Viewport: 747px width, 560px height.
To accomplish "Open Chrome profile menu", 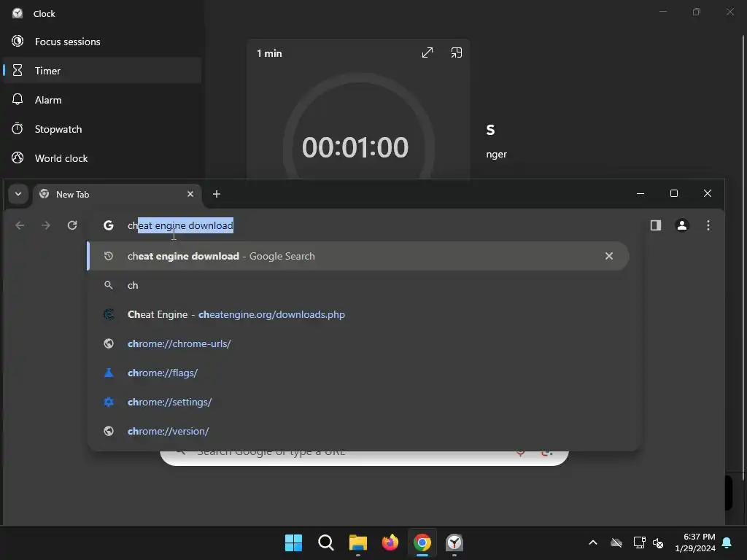I will point(682,225).
